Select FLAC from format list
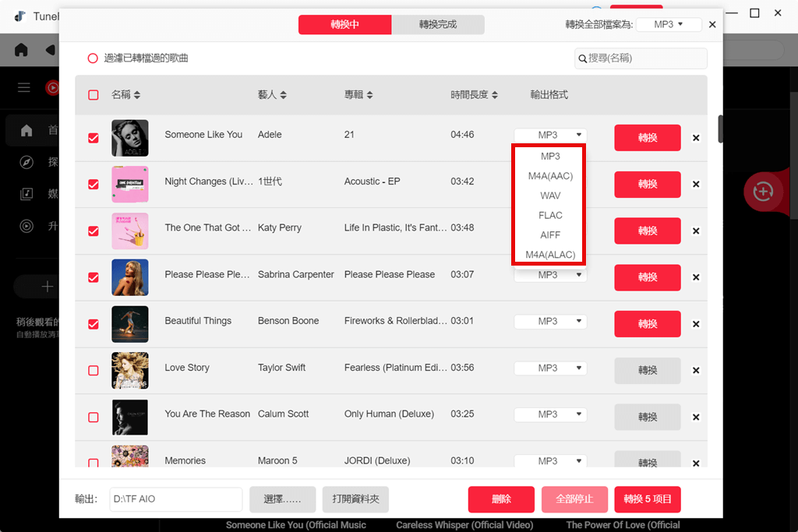The image size is (798, 532). 550,215
